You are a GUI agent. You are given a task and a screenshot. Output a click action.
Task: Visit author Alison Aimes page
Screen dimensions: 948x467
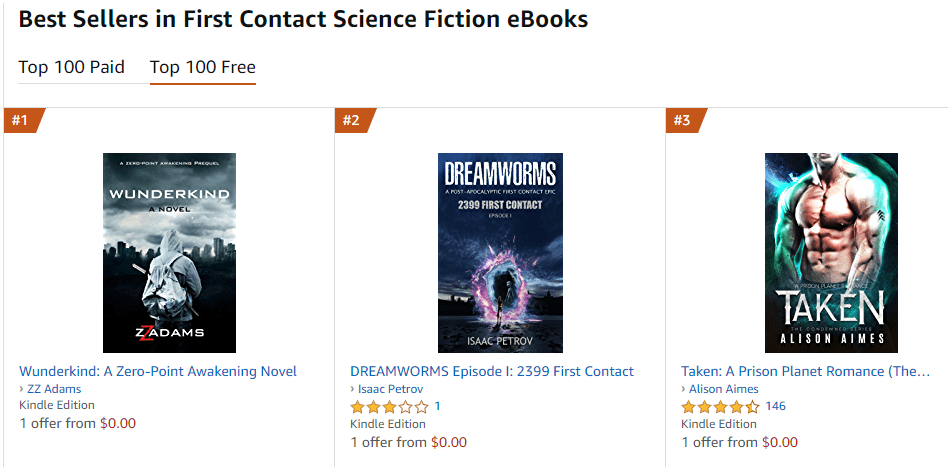[724, 389]
